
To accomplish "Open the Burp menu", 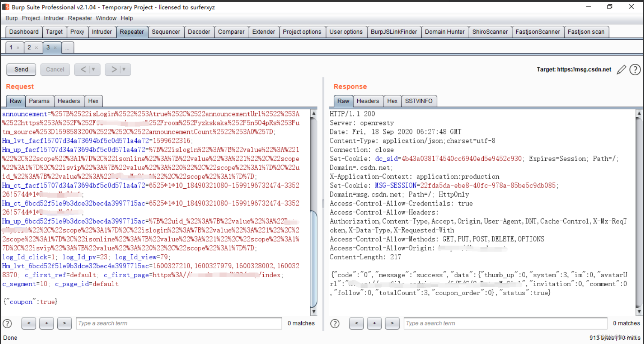I will [12, 18].
